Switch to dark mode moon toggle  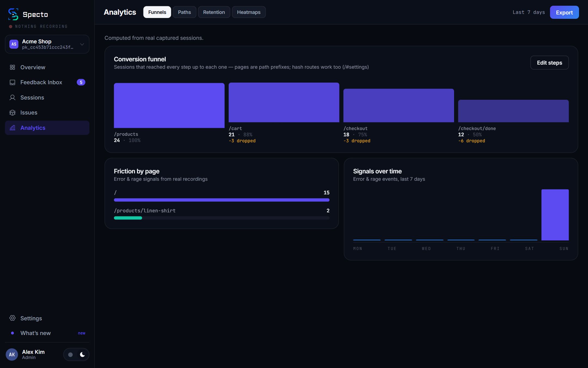[x=82, y=354]
